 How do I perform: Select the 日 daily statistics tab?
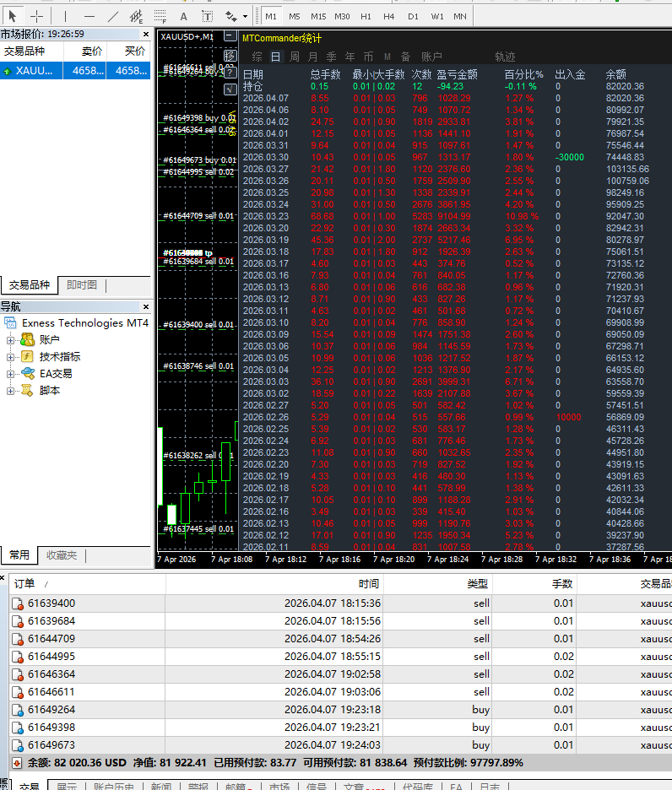[x=276, y=57]
